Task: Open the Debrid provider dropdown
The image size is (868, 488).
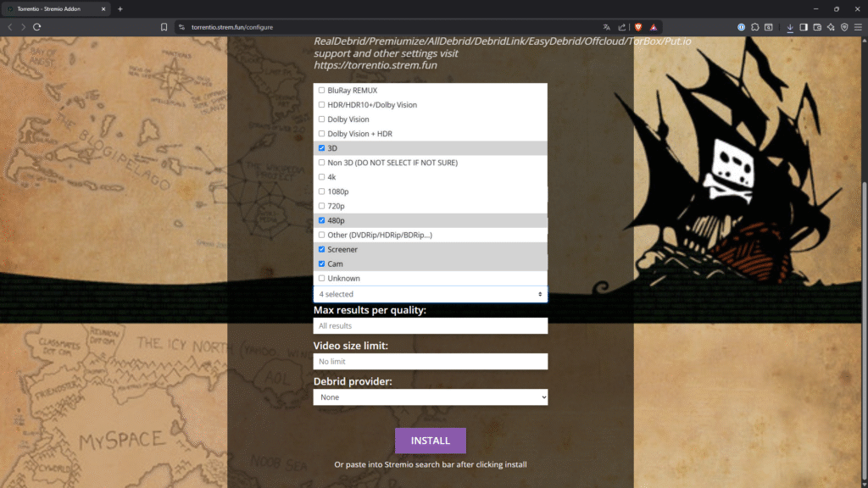Action: point(430,397)
